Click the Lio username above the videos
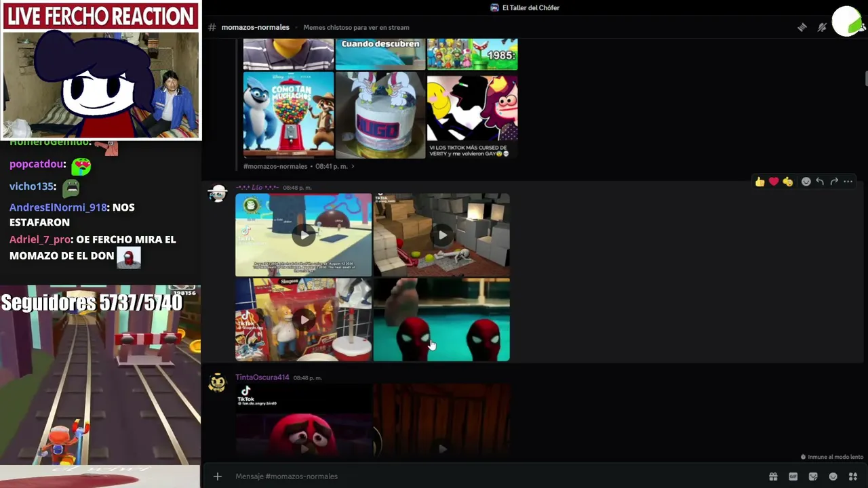Screen dimensions: 868x488 coord(257,188)
